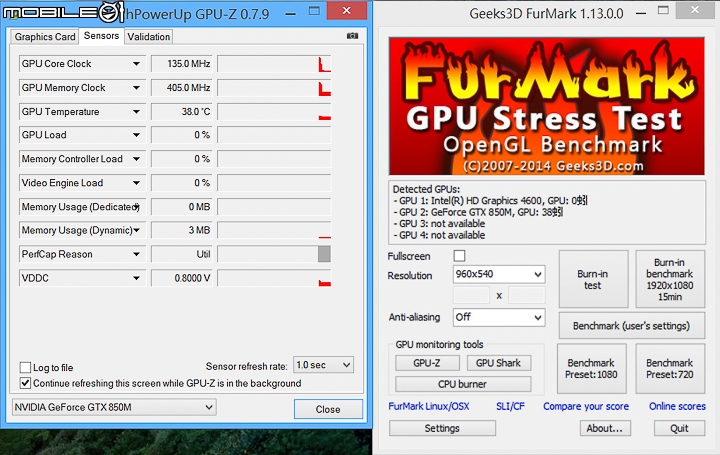Quit FurMark with the Quit button

(x=679, y=428)
